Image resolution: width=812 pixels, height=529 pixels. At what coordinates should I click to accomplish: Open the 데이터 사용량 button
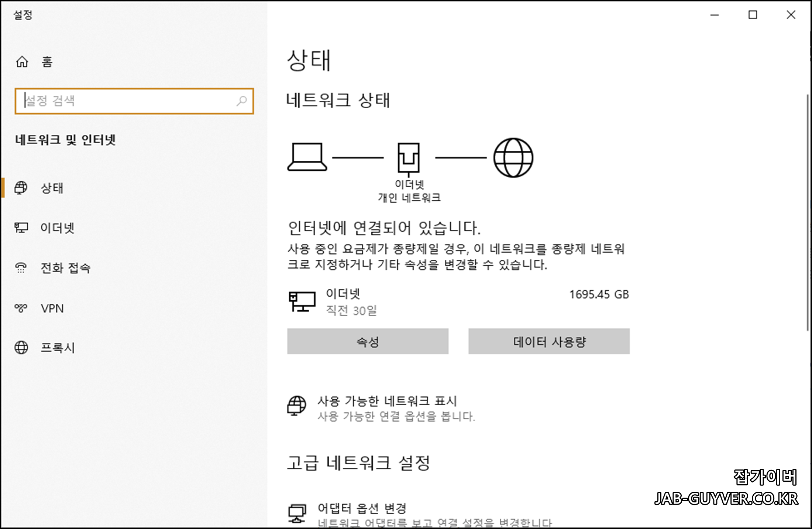coord(549,341)
